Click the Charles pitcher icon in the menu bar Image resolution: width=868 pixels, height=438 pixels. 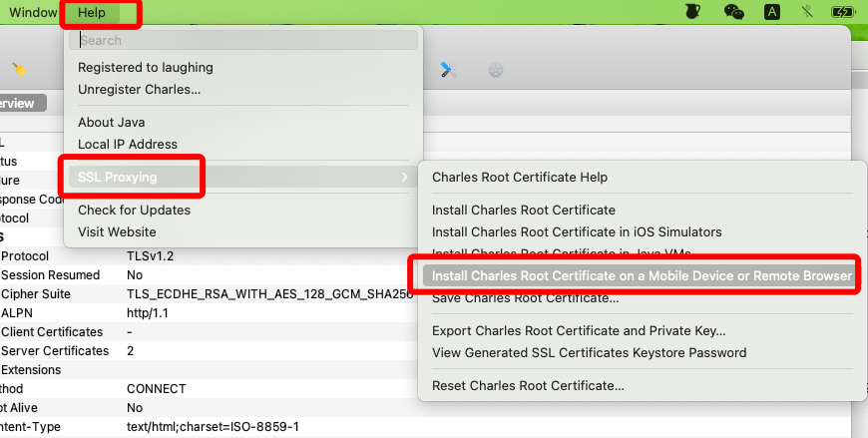pyautogui.click(x=692, y=12)
